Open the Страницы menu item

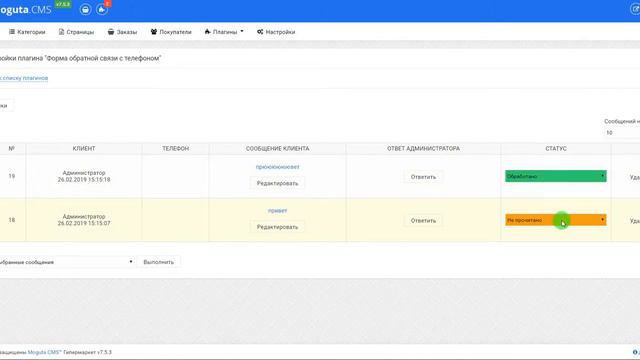pyautogui.click(x=76, y=32)
